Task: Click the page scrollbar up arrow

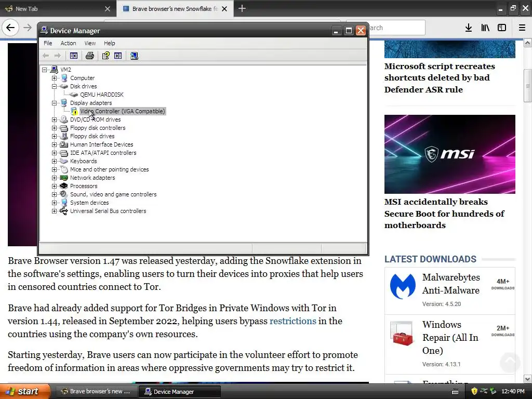Action: coord(528,43)
